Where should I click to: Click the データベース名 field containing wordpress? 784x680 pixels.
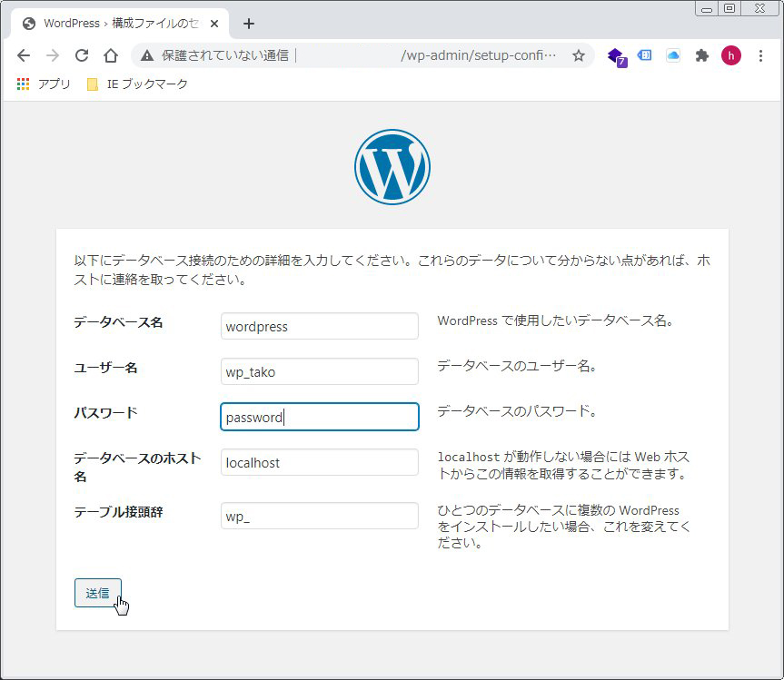click(x=320, y=326)
